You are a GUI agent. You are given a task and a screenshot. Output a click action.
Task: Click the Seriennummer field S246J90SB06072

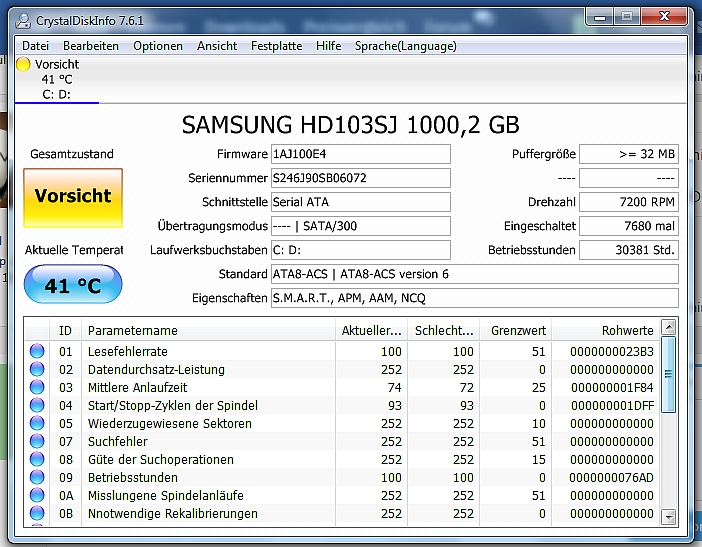click(360, 178)
